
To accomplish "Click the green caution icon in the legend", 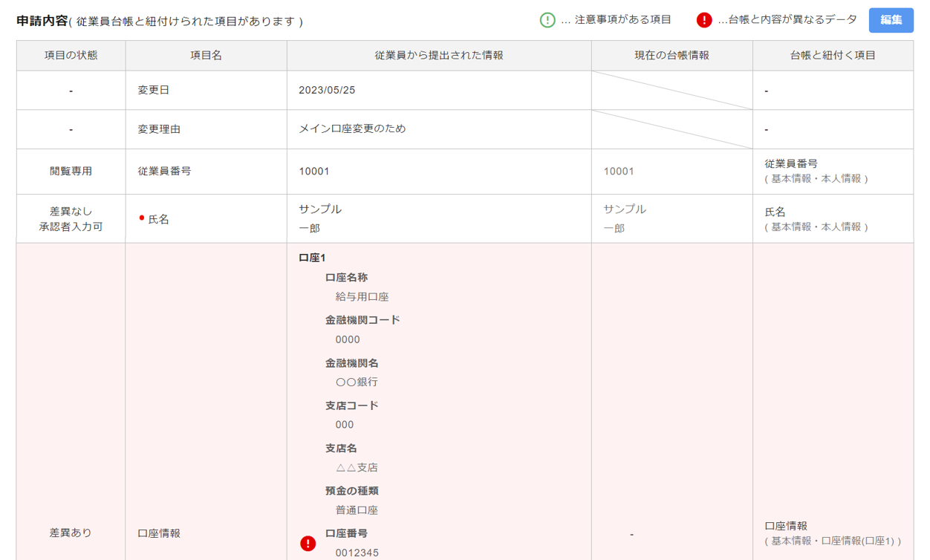I will pyautogui.click(x=547, y=20).
